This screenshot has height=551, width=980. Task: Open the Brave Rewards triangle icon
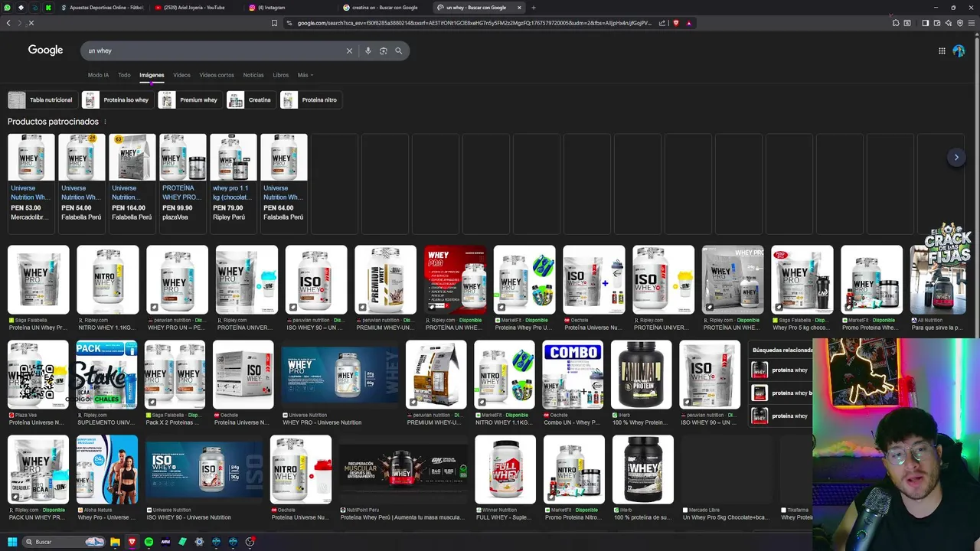point(688,23)
